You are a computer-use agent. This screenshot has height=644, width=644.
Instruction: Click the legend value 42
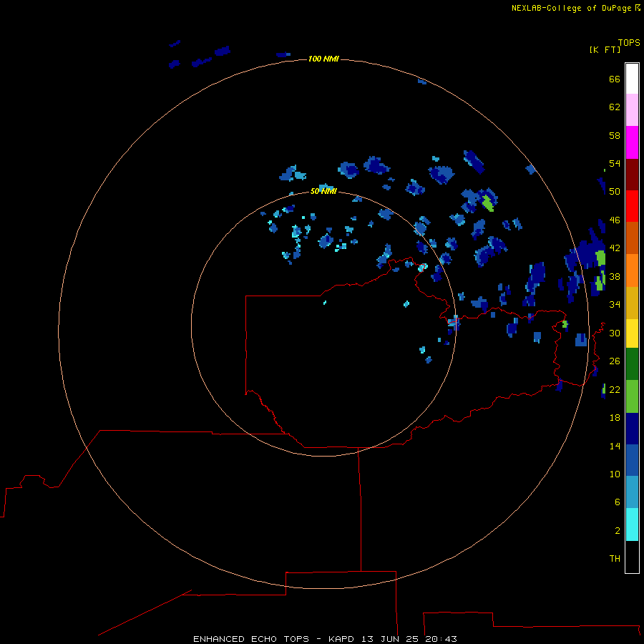615,248
